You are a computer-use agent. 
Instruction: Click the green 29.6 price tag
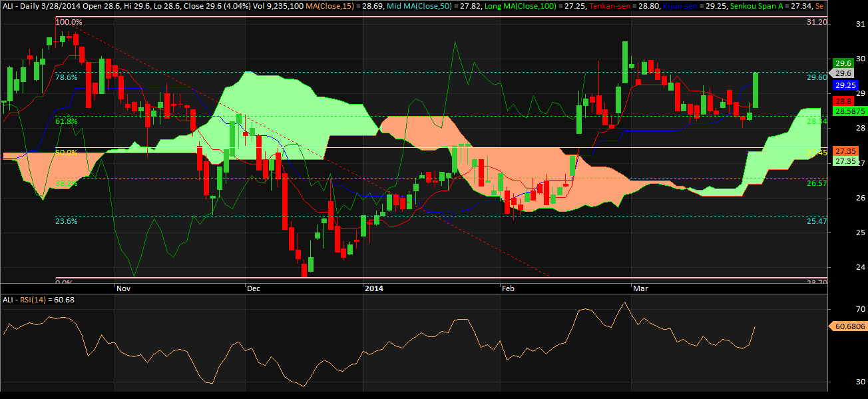click(x=844, y=63)
